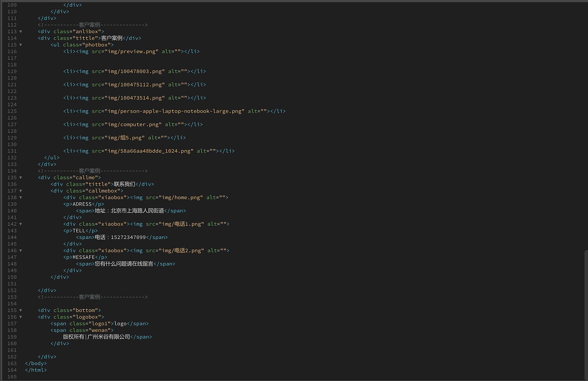The width and height of the screenshot is (588, 381).
Task: Click the TELL paragraph text
Action: coord(79,231)
